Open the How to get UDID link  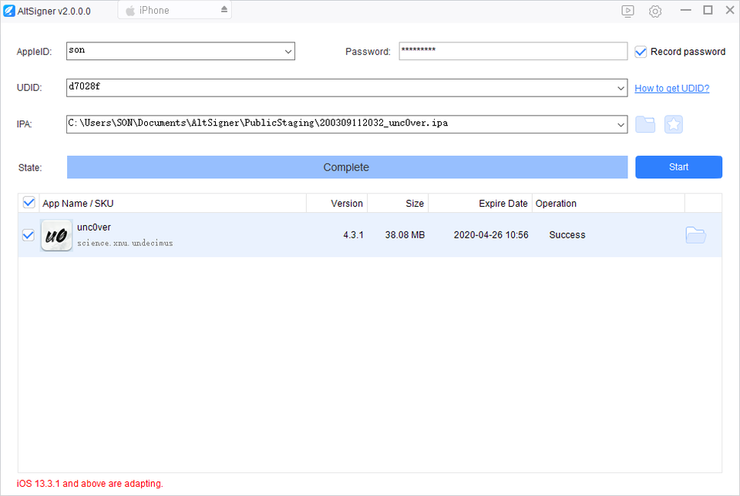click(672, 88)
